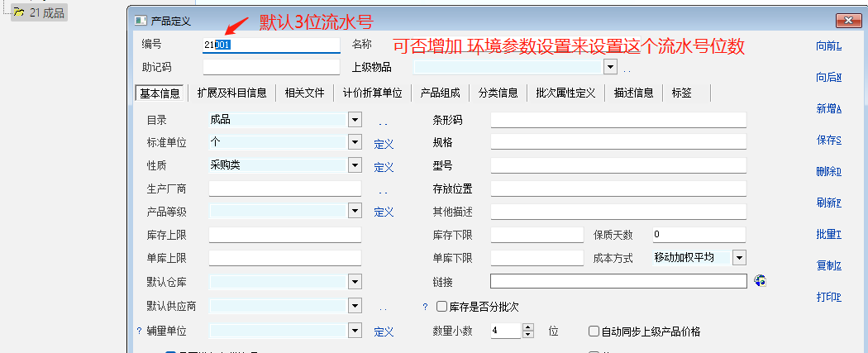
Task: Open the 标准单位 dropdown list
Action: point(354,143)
